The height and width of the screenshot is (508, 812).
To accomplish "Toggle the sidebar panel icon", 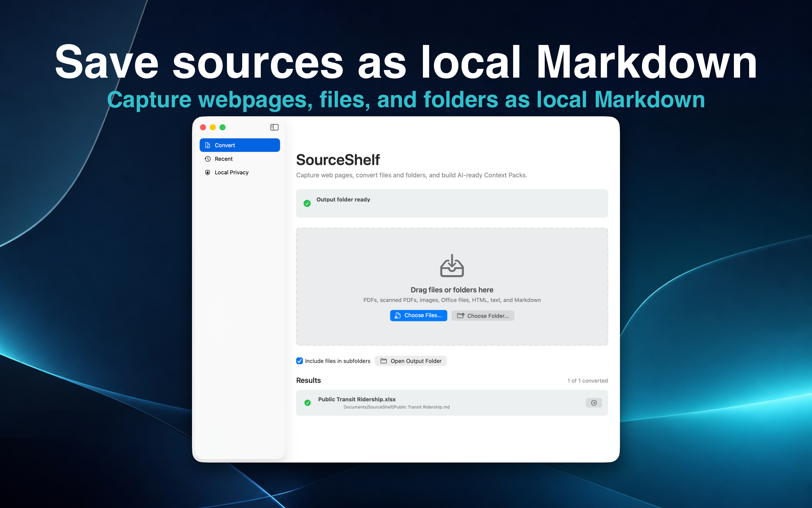I will pyautogui.click(x=274, y=127).
